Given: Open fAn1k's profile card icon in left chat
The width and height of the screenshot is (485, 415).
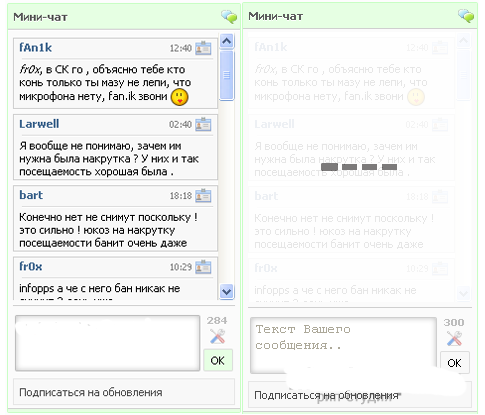Looking at the screenshot, I should [203, 48].
